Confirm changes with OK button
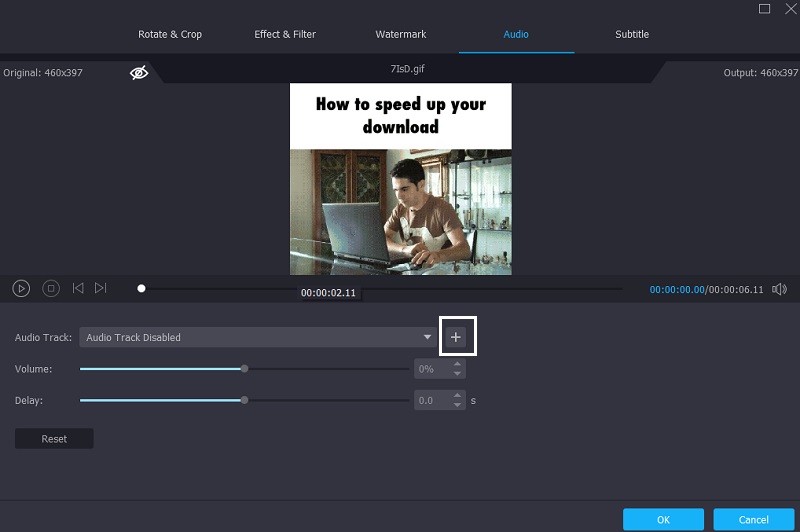This screenshot has width=800, height=532. (x=663, y=520)
